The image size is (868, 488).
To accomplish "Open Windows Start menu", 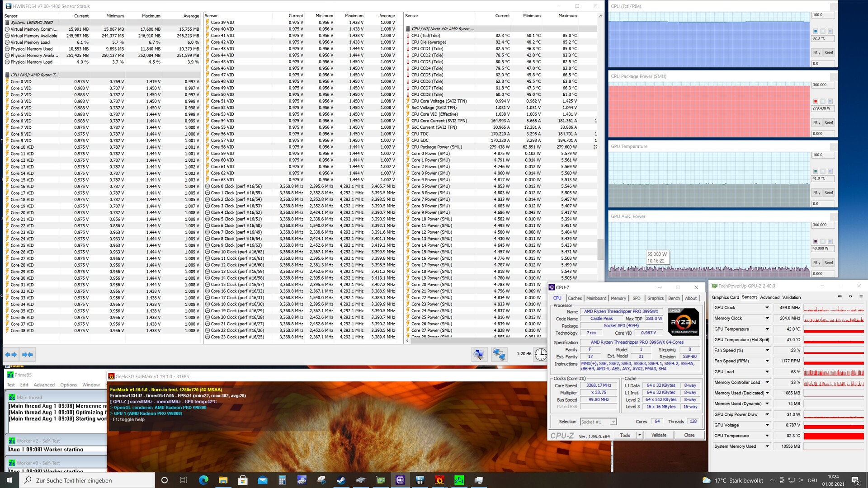I will pos(9,480).
